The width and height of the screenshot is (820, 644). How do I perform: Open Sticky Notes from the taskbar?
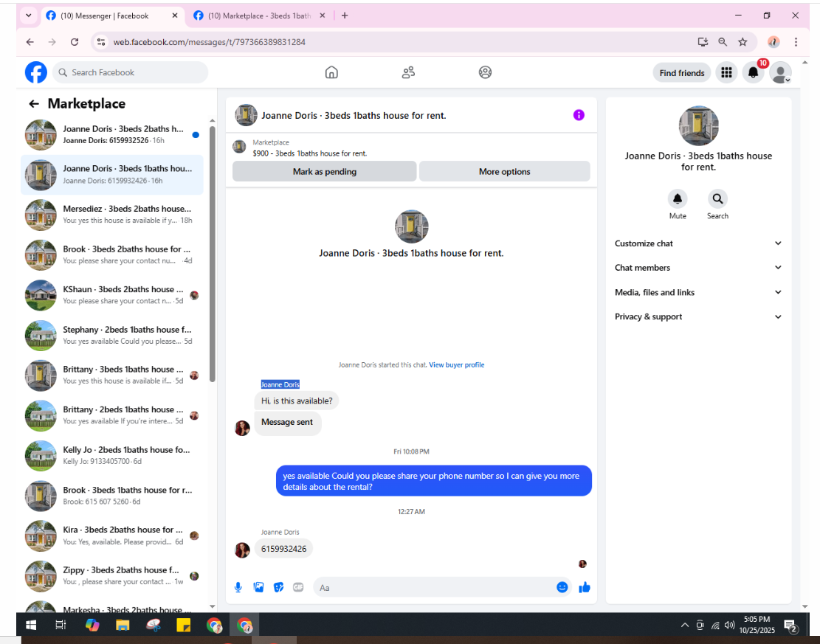coord(184,625)
